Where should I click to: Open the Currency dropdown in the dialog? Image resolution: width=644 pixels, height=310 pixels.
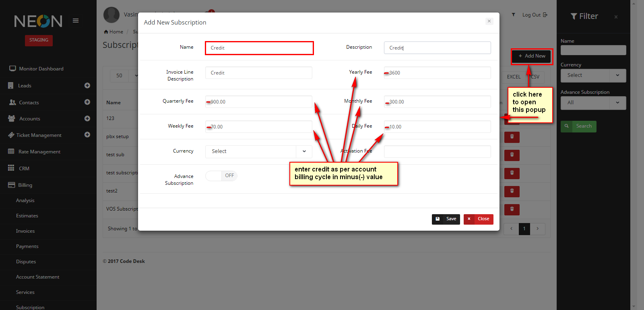[258, 151]
